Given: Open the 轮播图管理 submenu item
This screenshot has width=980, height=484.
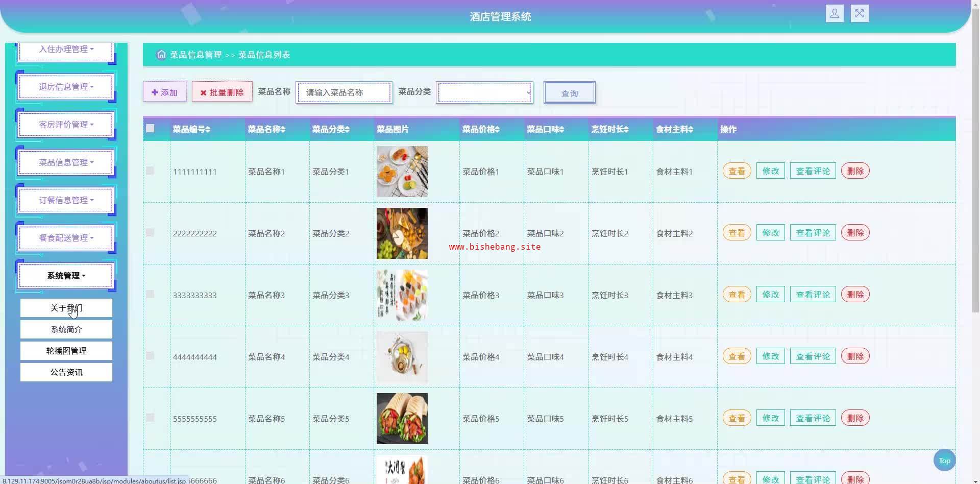Looking at the screenshot, I should point(66,351).
